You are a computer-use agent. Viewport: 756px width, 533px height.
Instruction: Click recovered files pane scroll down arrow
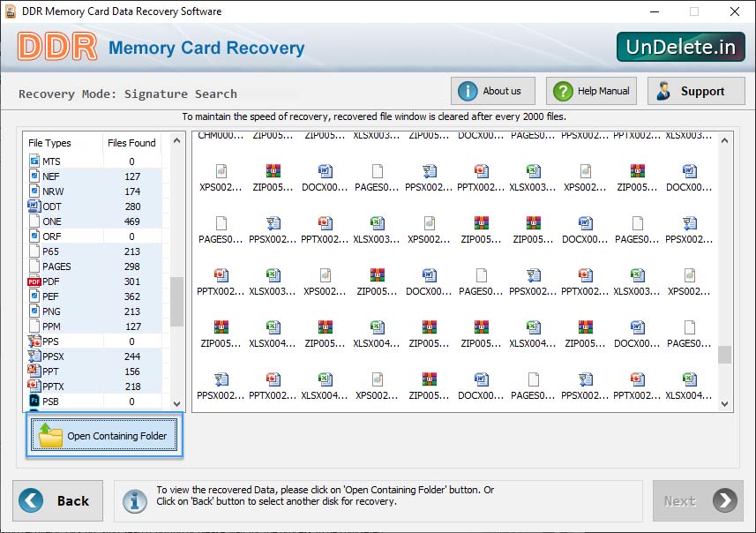coord(724,404)
